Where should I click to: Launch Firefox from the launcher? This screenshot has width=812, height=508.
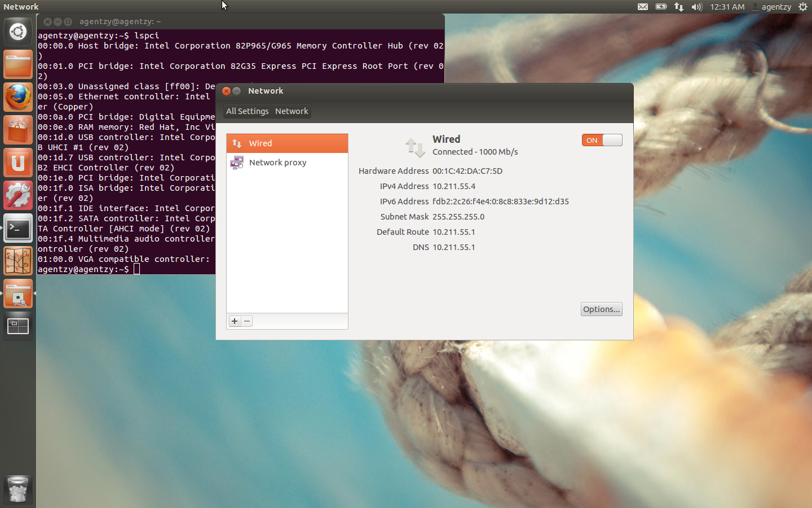pyautogui.click(x=18, y=97)
